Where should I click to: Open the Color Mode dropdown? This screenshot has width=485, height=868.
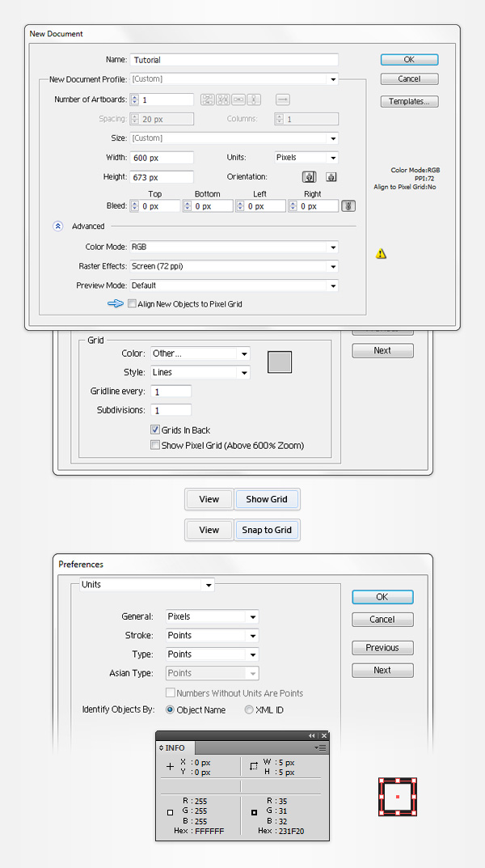pos(332,248)
